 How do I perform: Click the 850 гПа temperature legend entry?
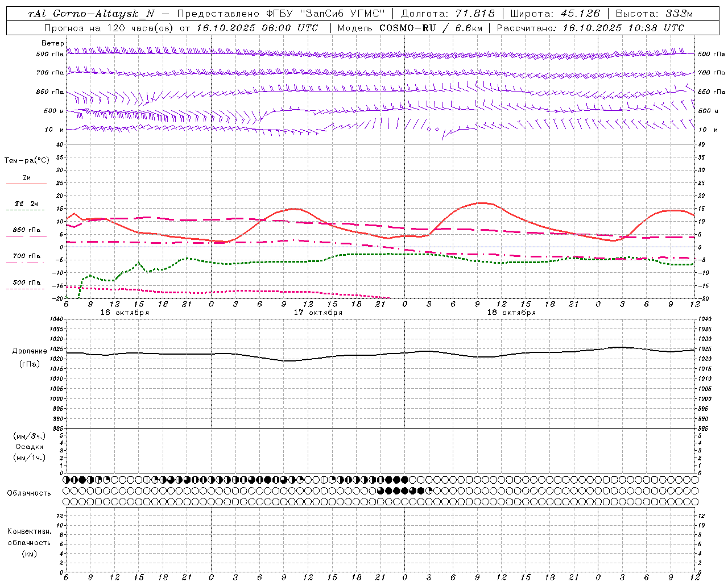click(26, 230)
